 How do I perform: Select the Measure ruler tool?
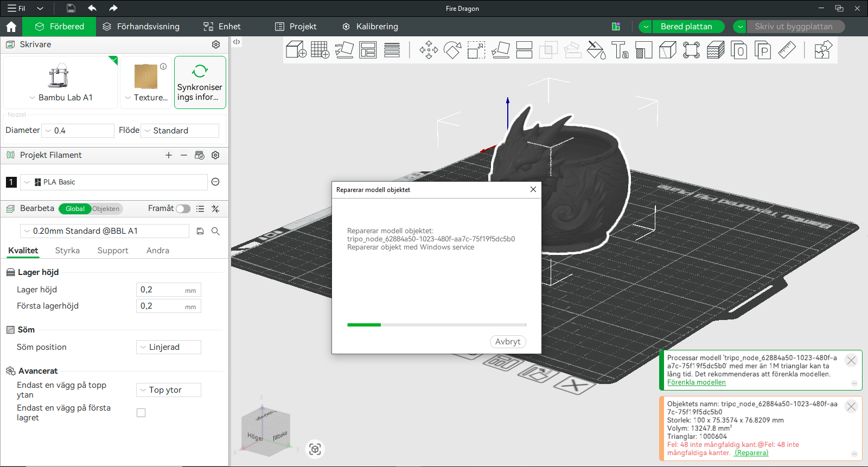(787, 50)
